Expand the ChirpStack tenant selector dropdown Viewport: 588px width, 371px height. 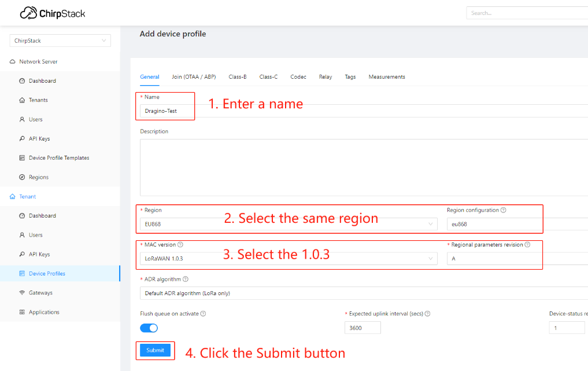(60, 41)
